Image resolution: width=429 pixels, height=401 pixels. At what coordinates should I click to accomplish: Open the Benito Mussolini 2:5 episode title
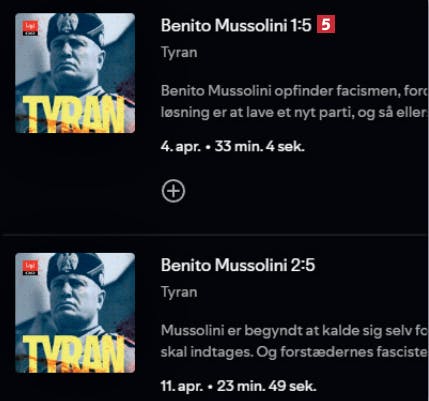[x=238, y=265]
